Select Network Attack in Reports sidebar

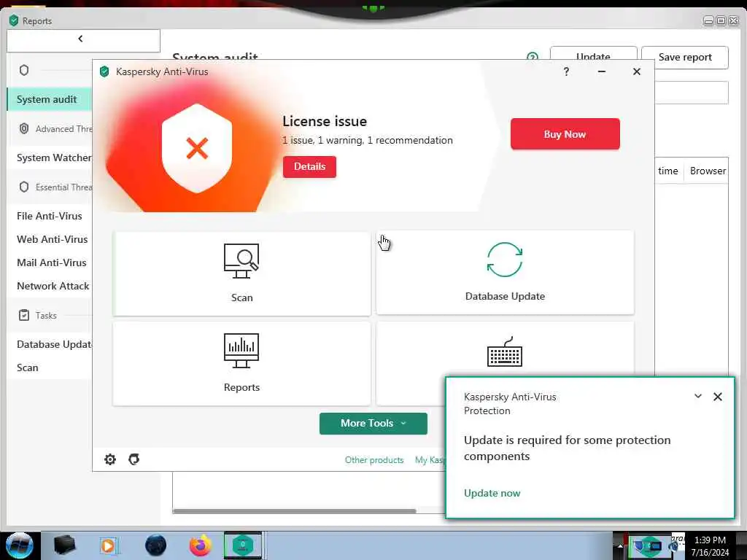50,286
